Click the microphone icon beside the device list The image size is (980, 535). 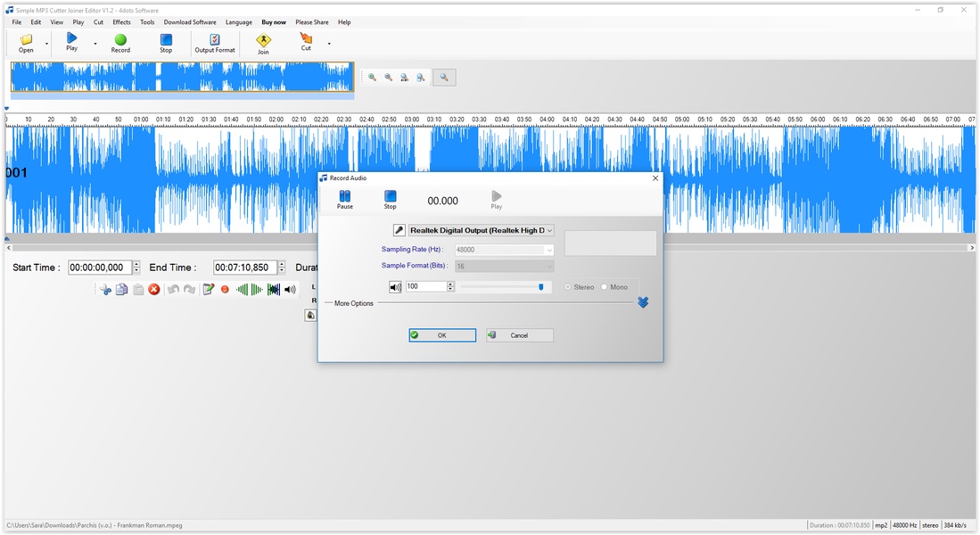[399, 230]
